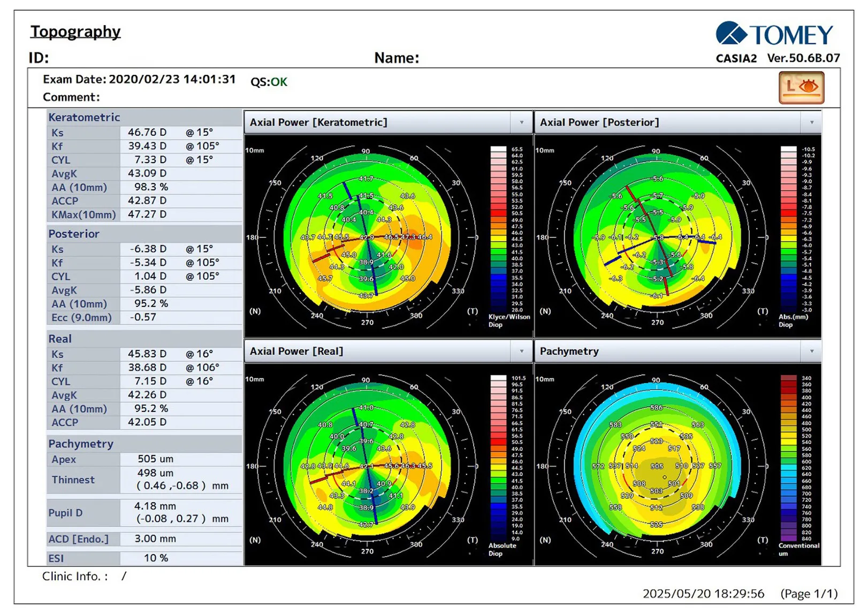
Task: Click the Clinic Info. line
Action: coord(84,576)
